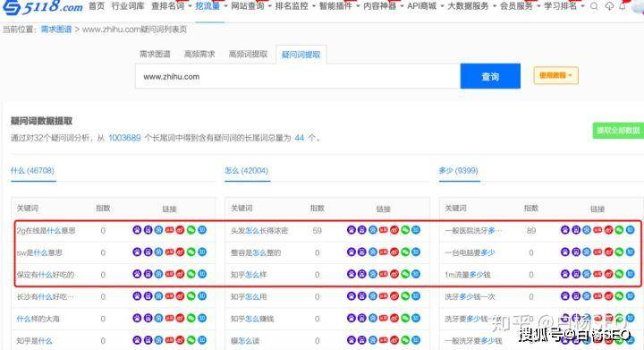The image size is (644, 350).
Task: Open the 多少 (9399) category link
Action: [458, 170]
